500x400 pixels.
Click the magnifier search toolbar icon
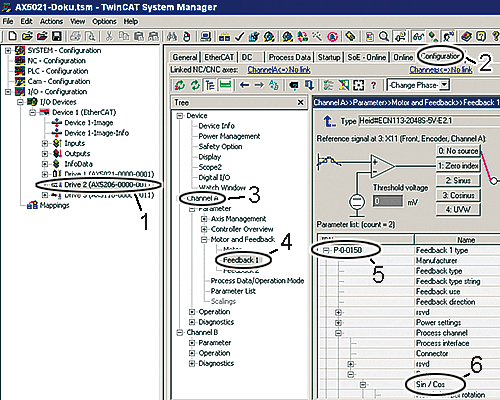point(384,36)
